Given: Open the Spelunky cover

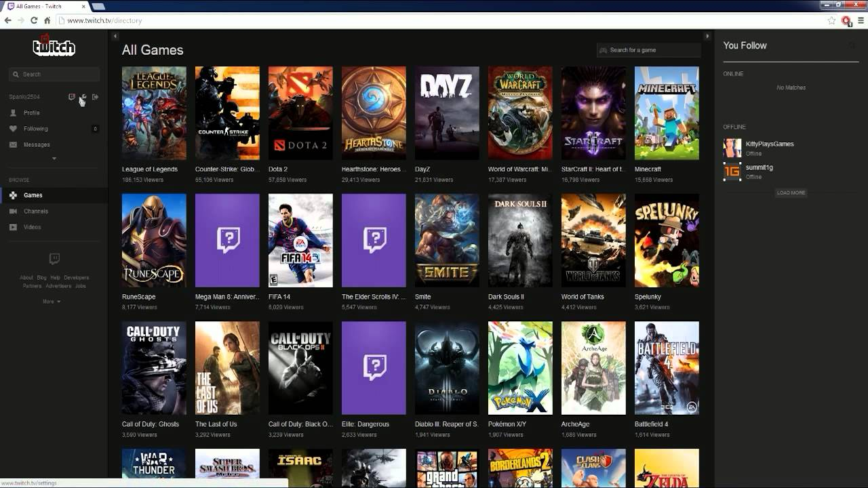Looking at the screenshot, I should click(667, 241).
